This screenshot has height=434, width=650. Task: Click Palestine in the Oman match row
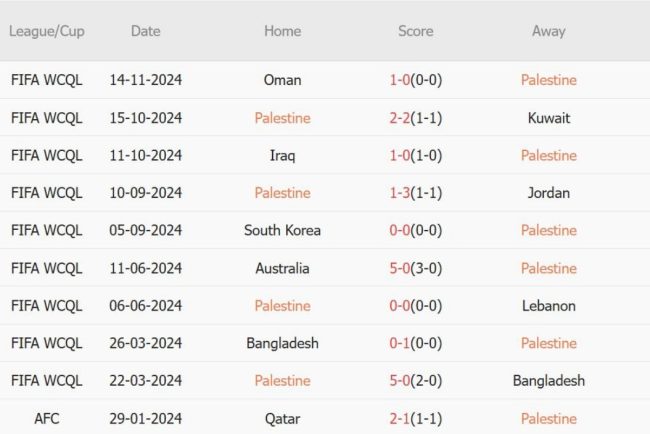click(548, 80)
